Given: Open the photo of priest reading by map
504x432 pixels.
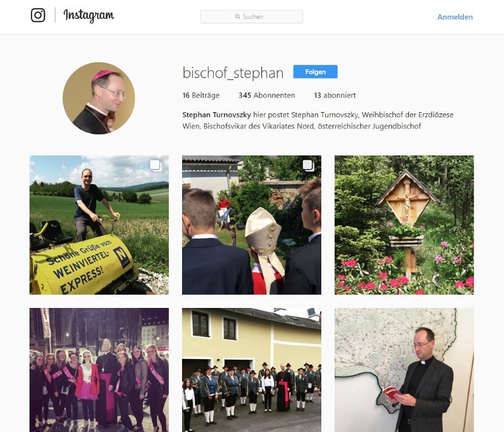Looking at the screenshot, I should pyautogui.click(x=404, y=370).
